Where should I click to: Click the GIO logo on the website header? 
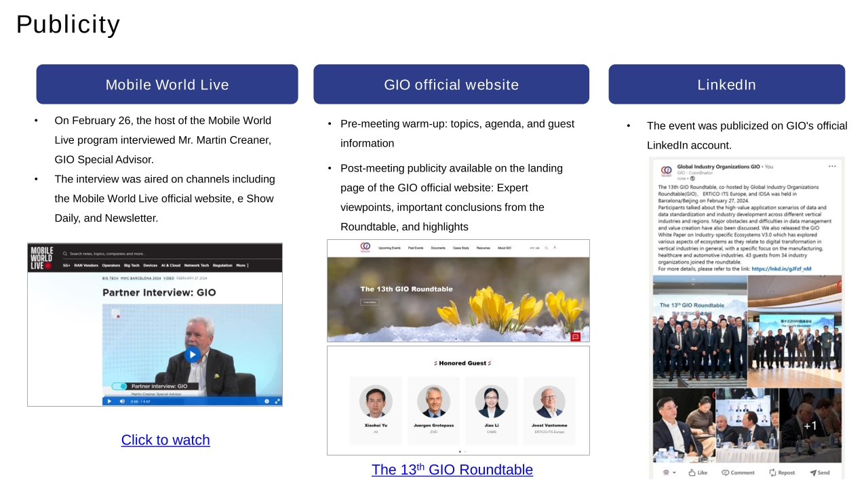click(x=366, y=247)
